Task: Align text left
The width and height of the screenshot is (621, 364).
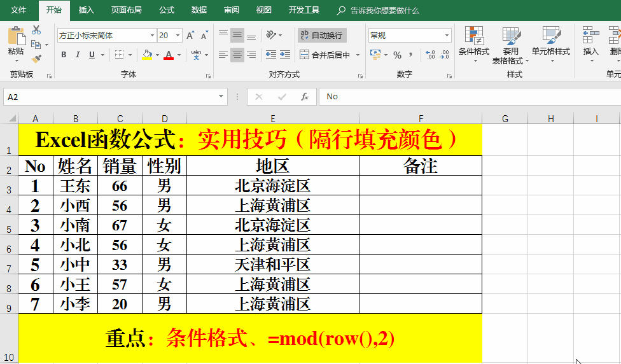Action: click(x=223, y=55)
